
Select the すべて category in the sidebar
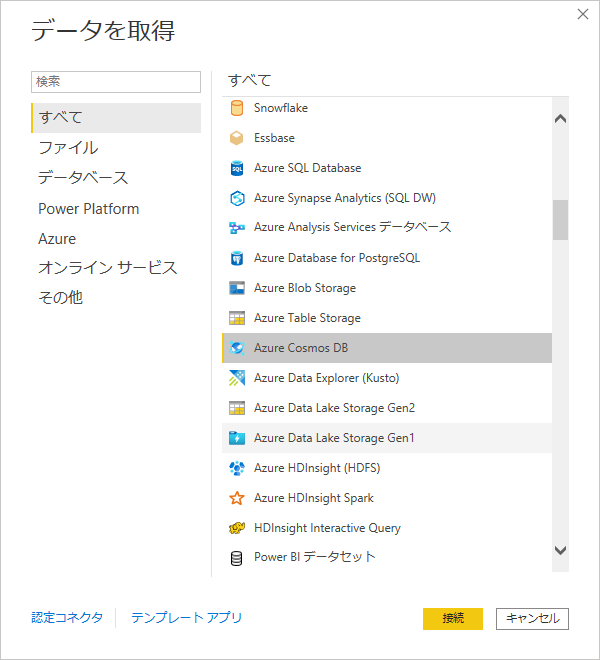(x=116, y=118)
